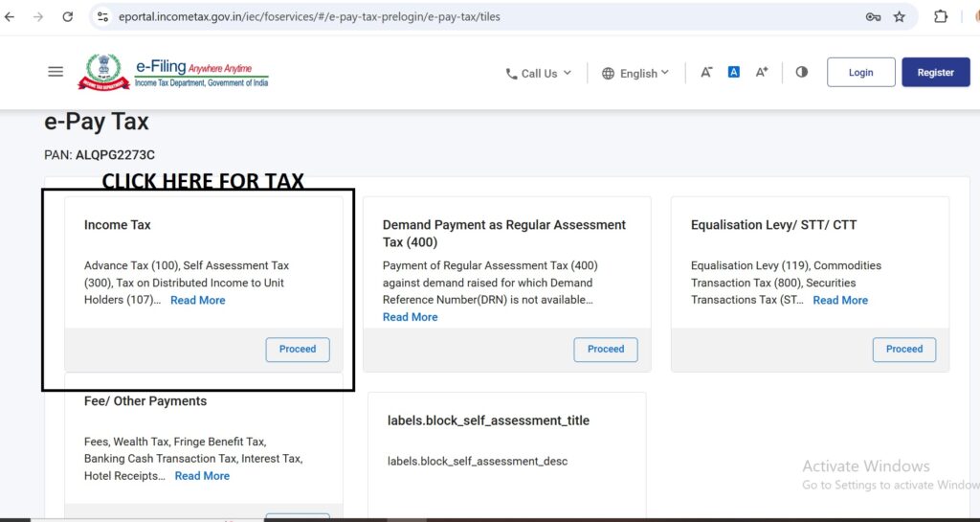Screen dimensions: 980x522
Task: Click Fee/ Other Payments card title
Action: click(x=145, y=401)
